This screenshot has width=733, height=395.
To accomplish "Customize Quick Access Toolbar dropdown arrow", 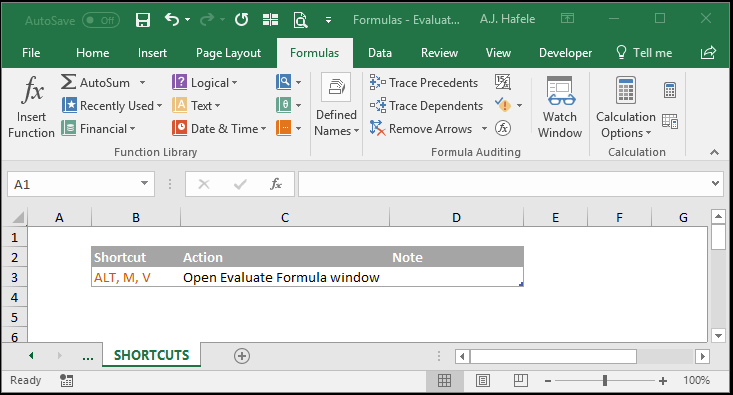I will pyautogui.click(x=329, y=20).
